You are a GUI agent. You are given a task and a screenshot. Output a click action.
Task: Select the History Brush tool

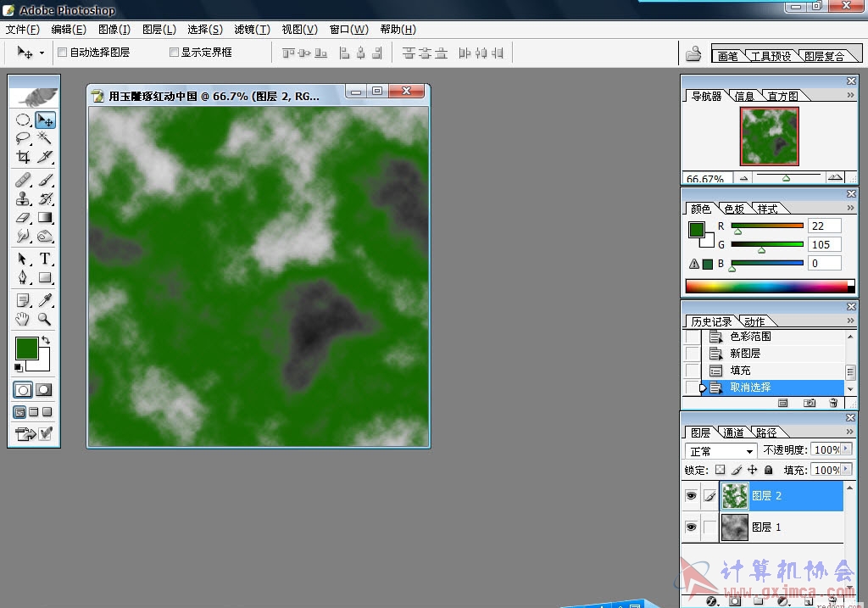pos(45,198)
